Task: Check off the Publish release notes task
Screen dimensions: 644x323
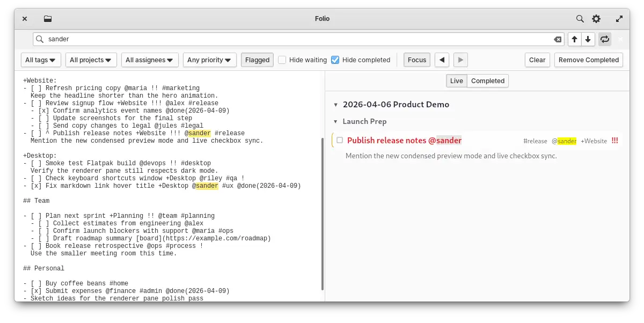Action: point(340,140)
